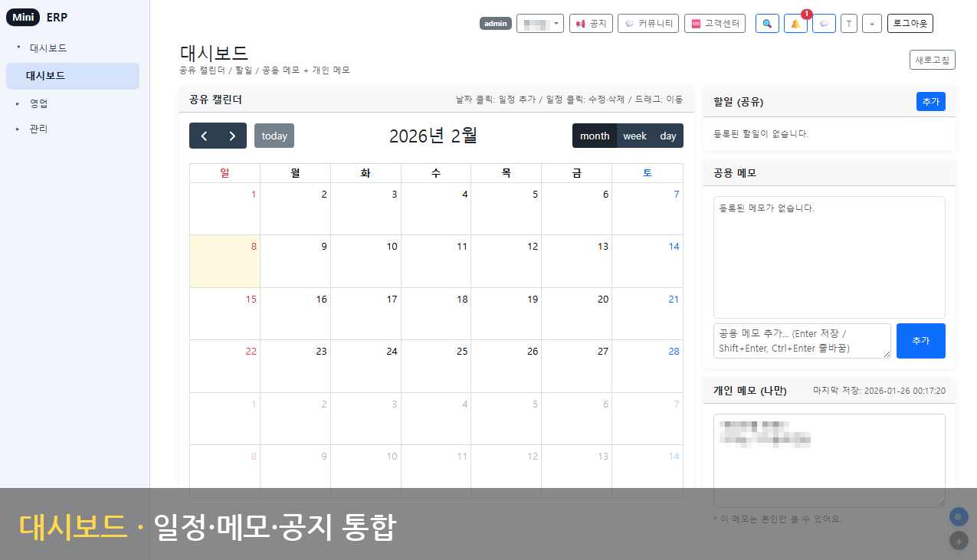Click 추가 next to shared memo input
Image resolution: width=977 pixels, height=560 pixels.
click(x=921, y=341)
